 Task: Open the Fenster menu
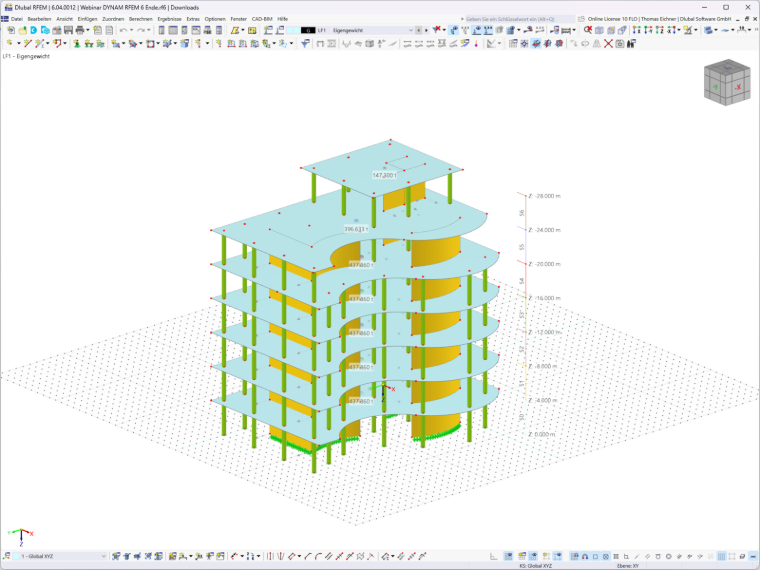pyautogui.click(x=238, y=19)
